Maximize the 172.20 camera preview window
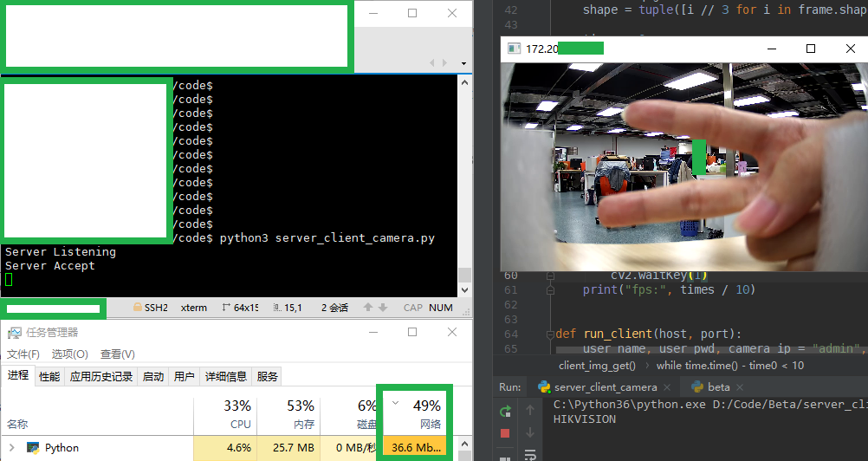The width and height of the screenshot is (868, 461). (x=811, y=49)
